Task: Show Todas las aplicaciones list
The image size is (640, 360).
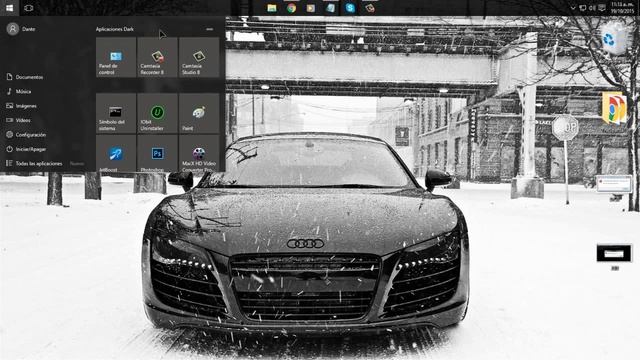Action: (34, 163)
